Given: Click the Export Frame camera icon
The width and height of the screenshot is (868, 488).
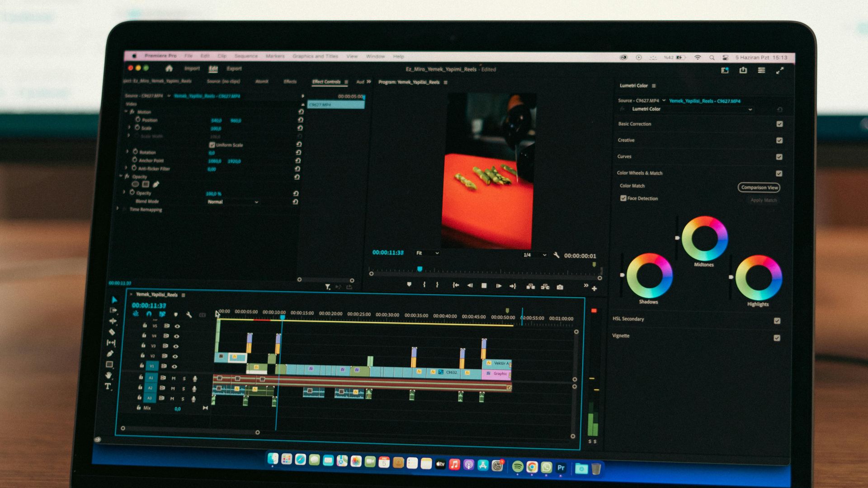Looking at the screenshot, I should pyautogui.click(x=560, y=287).
